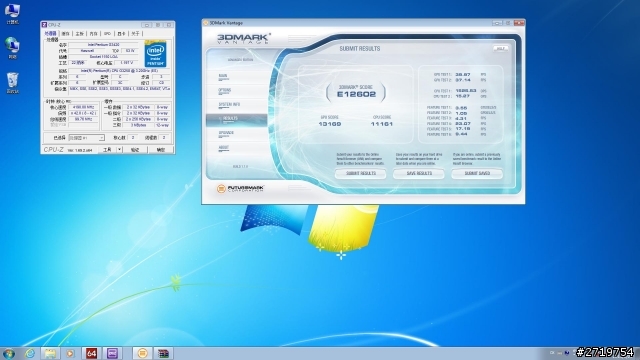This screenshot has width=640, height=360.
Task: Close the 3DMark Vantage window
Action: click(x=519, y=23)
